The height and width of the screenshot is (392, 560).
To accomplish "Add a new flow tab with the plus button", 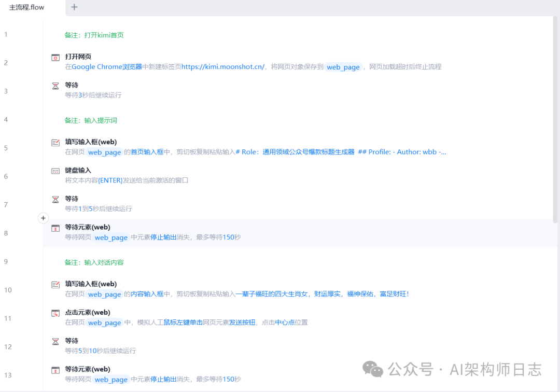I will [74, 7].
